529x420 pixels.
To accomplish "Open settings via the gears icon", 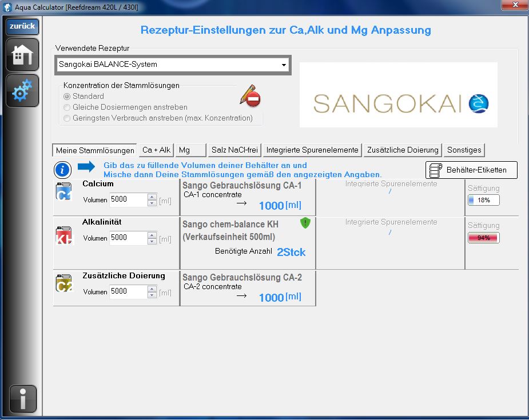I will pos(22,91).
